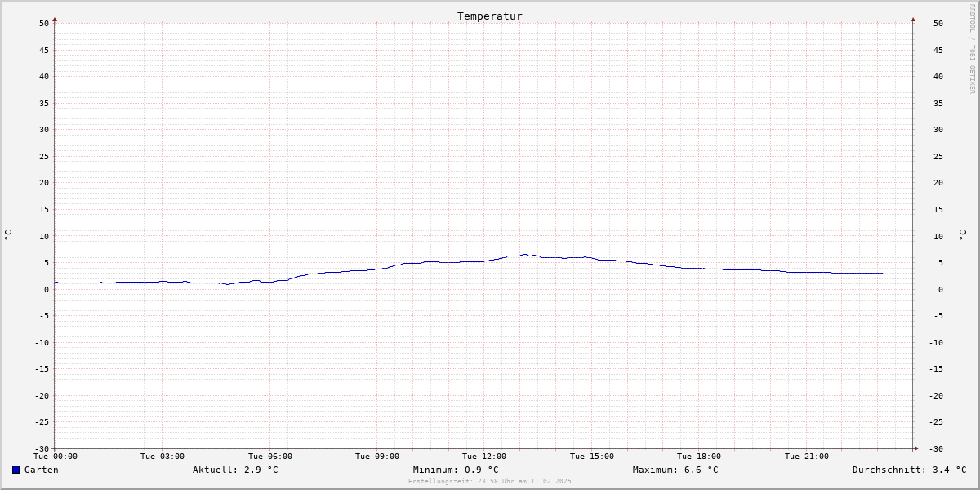The image size is (980, 490).
Task: Click the -15 label on the left axis
Action: pyautogui.click(x=42, y=368)
